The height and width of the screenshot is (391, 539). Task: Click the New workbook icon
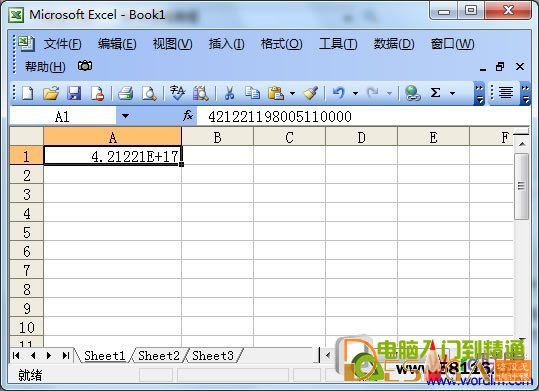[28, 93]
